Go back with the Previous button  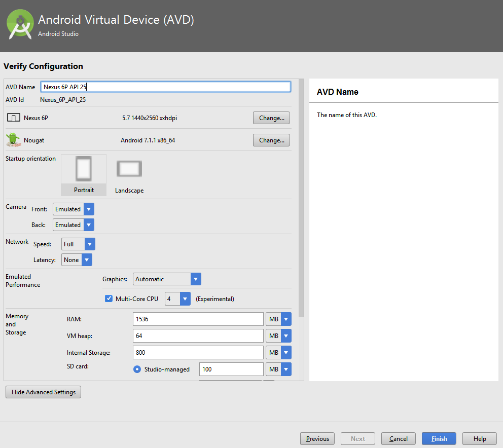[317, 439]
